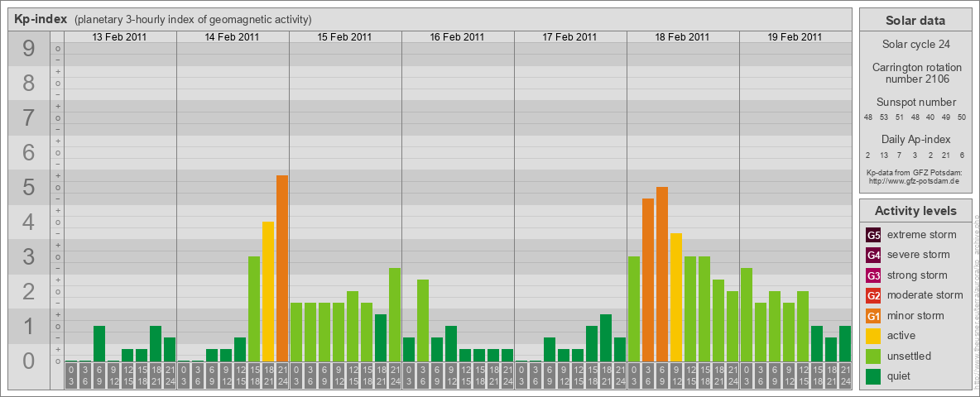Click sunspot value 50

pyautogui.click(x=962, y=117)
